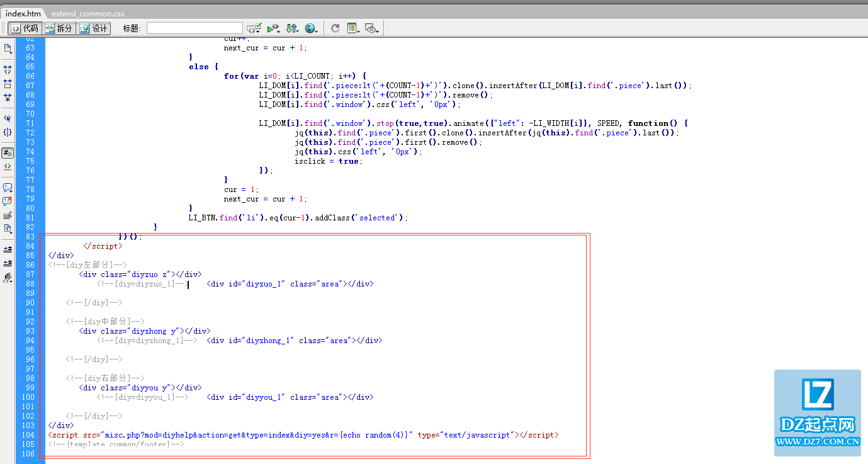The height and width of the screenshot is (464, 868).
Task: Click the <!--[diy左部分]--> comment
Action: point(87,265)
